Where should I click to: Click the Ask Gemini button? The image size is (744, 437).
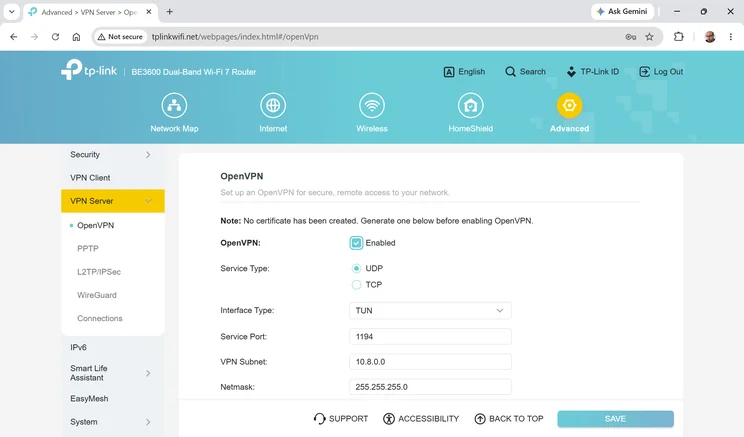[x=622, y=11]
